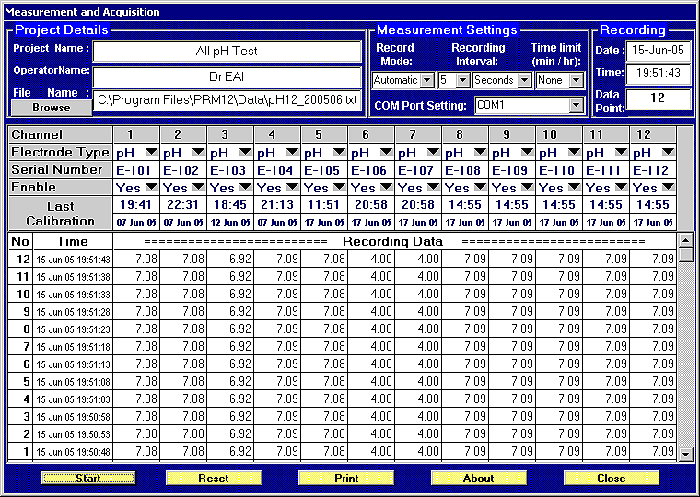The width and height of the screenshot is (700, 497).
Task: Click the Reset button
Action: click(213, 478)
